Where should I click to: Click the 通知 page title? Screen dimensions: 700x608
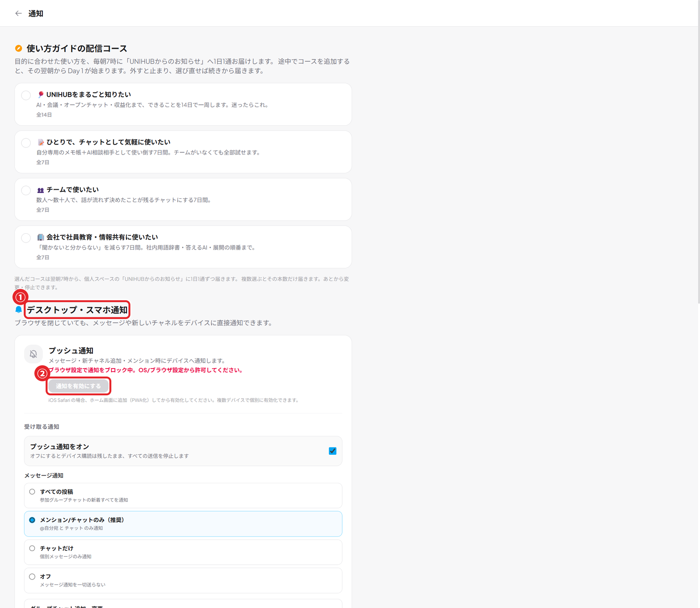36,14
